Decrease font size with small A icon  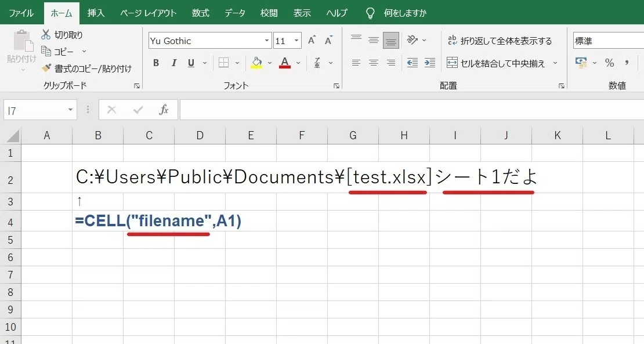pyautogui.click(x=328, y=40)
